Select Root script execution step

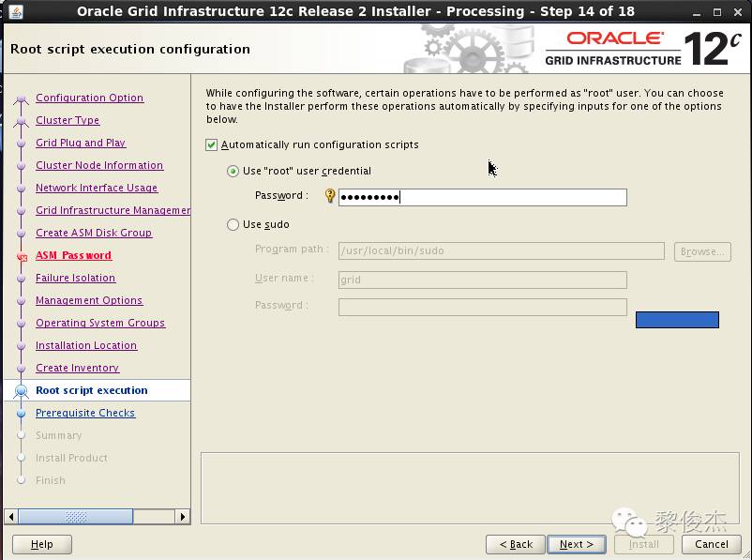point(92,390)
